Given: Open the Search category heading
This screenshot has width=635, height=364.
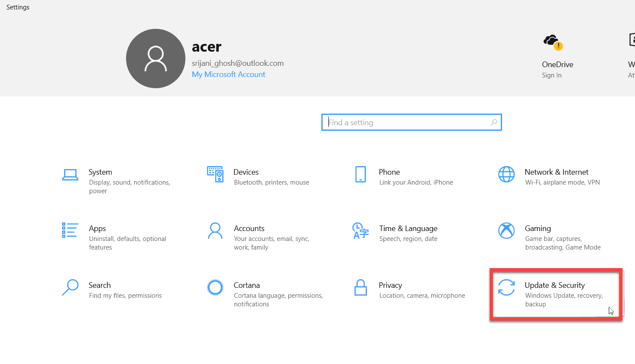Looking at the screenshot, I should (x=99, y=285).
